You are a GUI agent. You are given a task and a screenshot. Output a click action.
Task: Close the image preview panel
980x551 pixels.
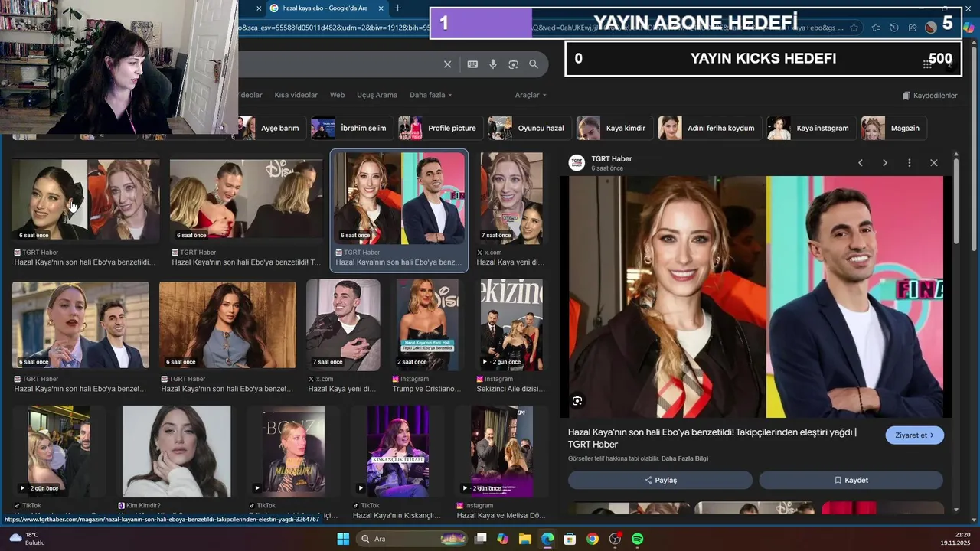click(x=934, y=163)
